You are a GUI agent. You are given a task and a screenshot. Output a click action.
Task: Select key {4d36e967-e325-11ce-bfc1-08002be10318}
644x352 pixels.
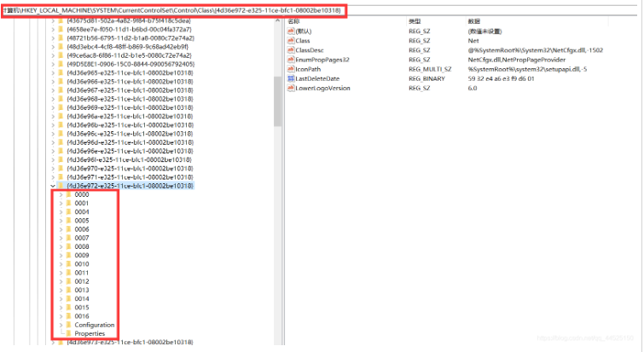(x=130, y=89)
